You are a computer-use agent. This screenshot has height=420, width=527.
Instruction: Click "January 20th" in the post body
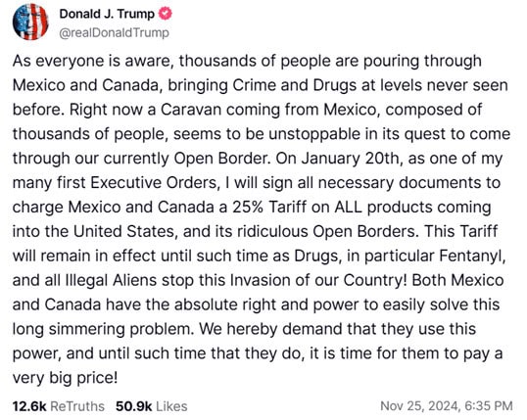(352, 159)
